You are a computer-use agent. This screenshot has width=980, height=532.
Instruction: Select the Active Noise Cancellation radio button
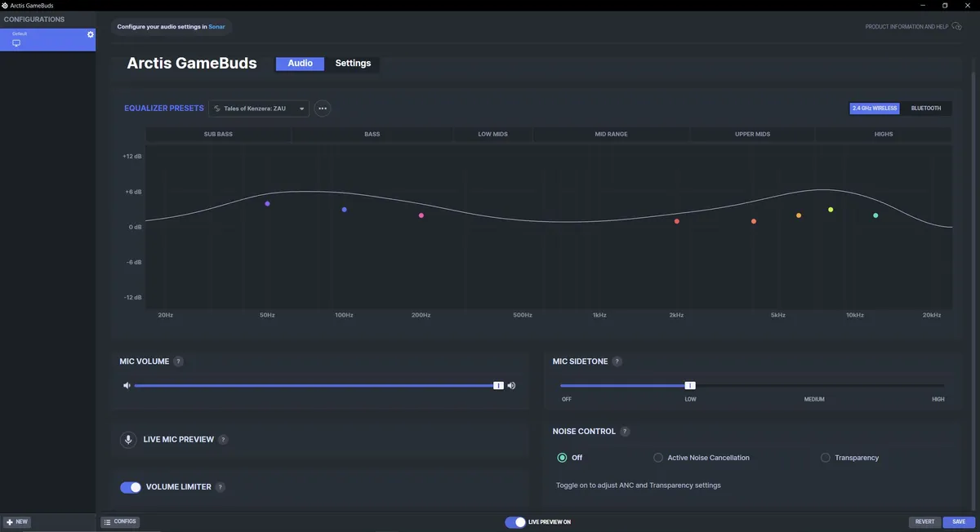[658, 458]
